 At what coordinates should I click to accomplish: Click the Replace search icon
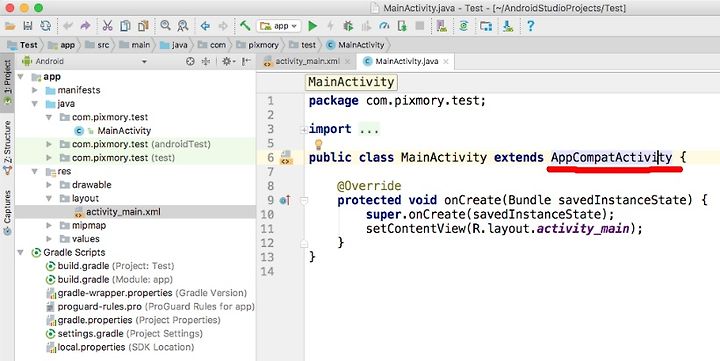point(183,26)
